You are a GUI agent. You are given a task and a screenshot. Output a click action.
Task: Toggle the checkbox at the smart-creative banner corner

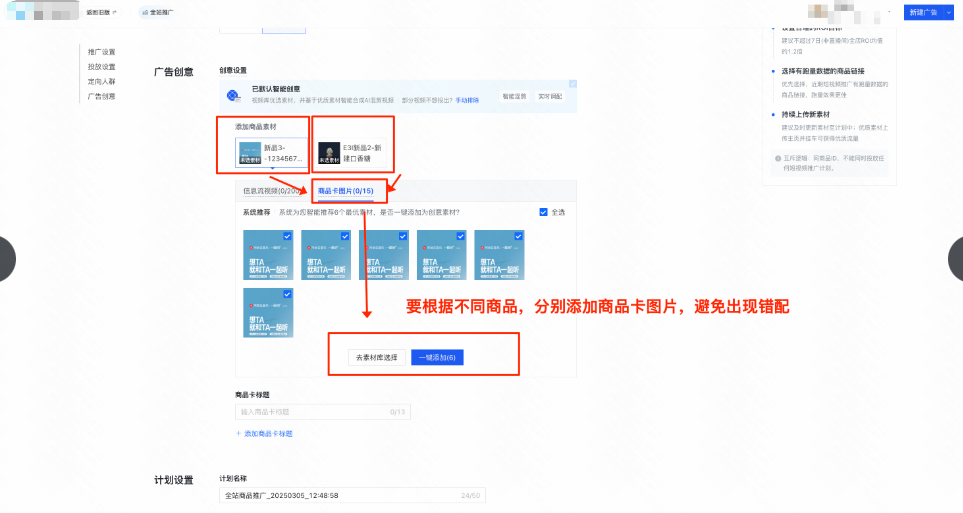point(572,84)
